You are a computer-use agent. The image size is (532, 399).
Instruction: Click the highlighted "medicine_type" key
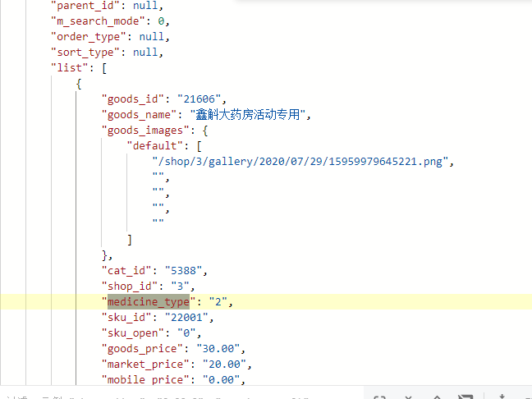pyautogui.click(x=148, y=301)
